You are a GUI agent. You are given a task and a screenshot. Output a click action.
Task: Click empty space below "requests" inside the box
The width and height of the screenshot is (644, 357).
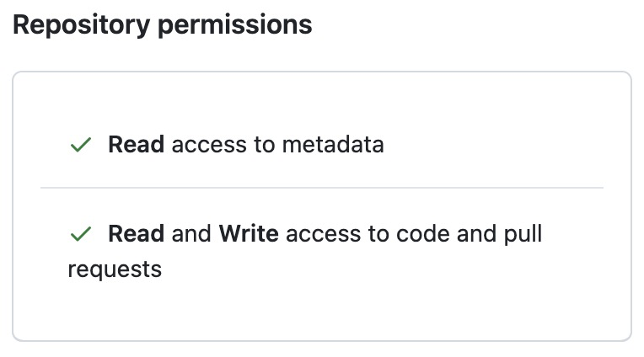coord(322,312)
